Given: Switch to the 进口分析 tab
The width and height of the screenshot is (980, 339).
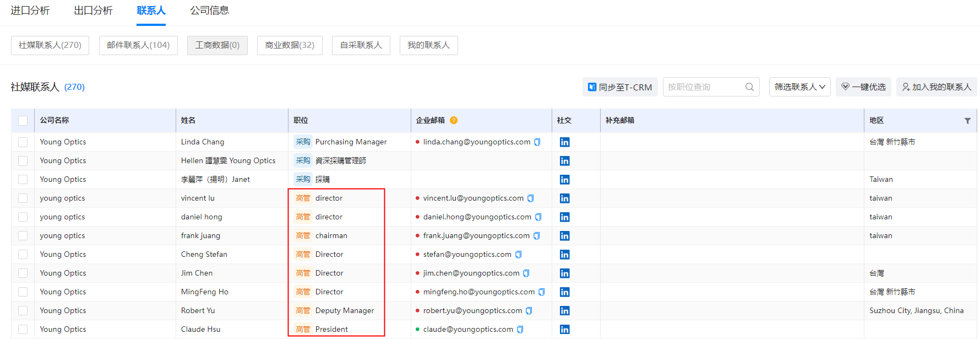Looking at the screenshot, I should pyautogui.click(x=30, y=10).
